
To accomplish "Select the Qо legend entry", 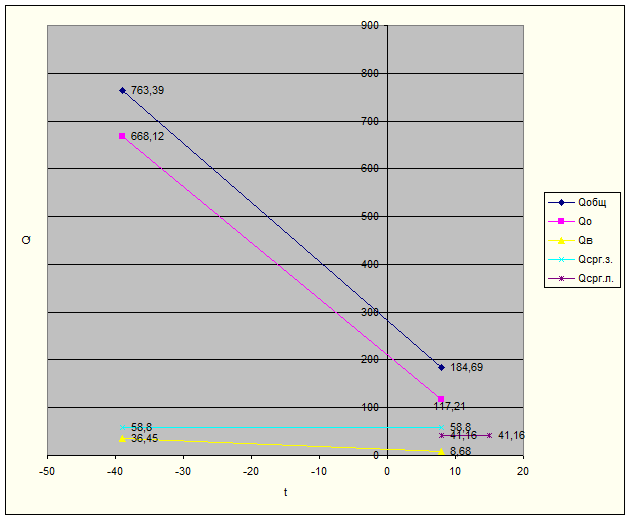I will click(x=585, y=221).
